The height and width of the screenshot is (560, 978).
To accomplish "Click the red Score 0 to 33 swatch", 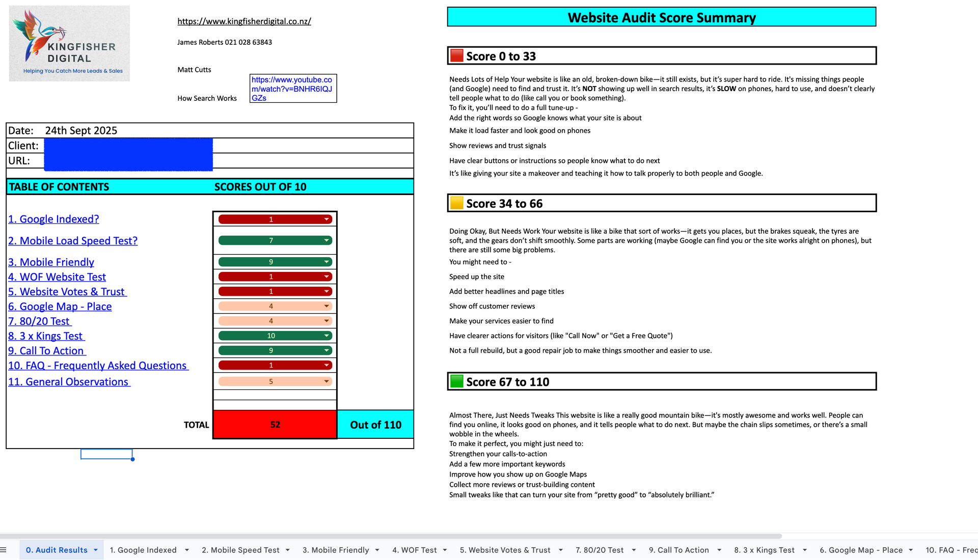I will (x=457, y=56).
